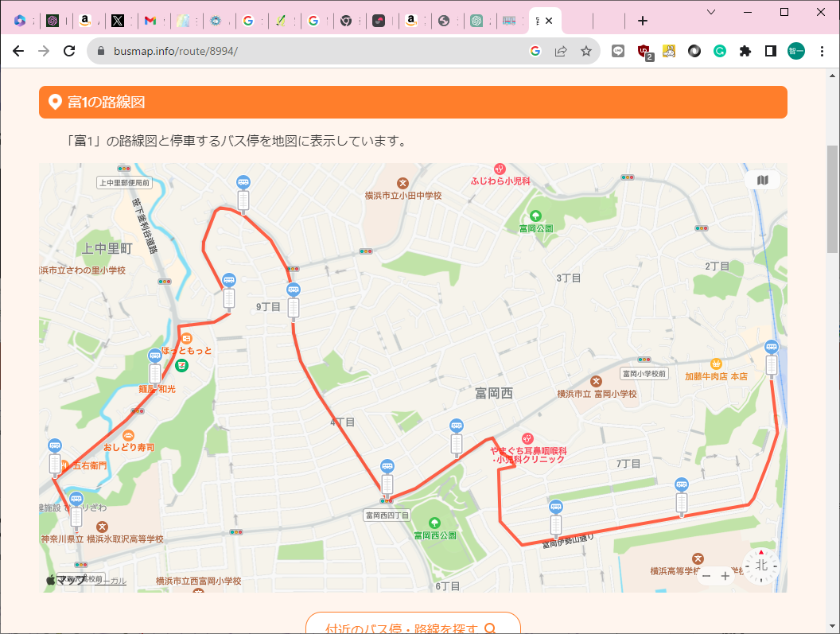The width and height of the screenshot is (840, 634).
Task: Zoom in with the map plus button
Action: click(x=725, y=576)
